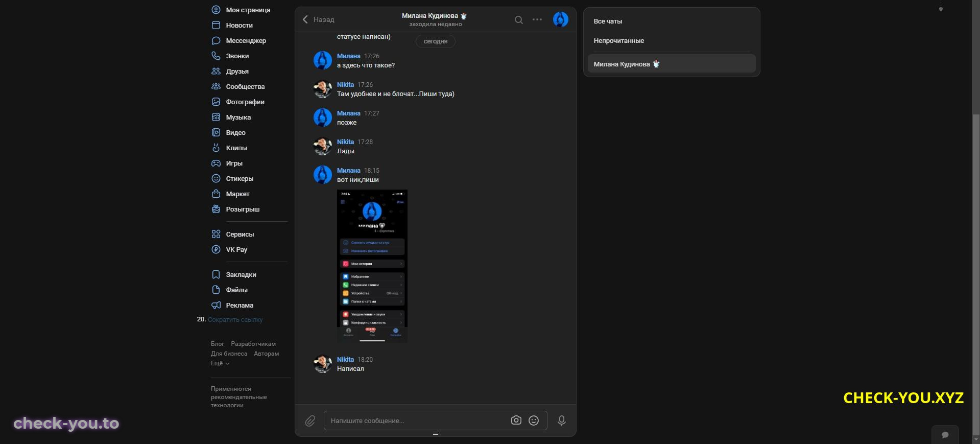The width and height of the screenshot is (980, 444).
Task: Open the emoji picker smiley icon
Action: [x=534, y=420]
